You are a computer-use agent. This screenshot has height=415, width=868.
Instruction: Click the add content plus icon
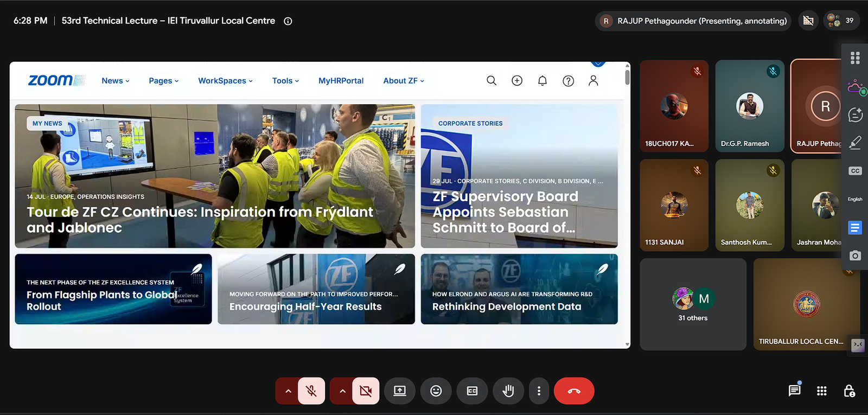coord(517,81)
